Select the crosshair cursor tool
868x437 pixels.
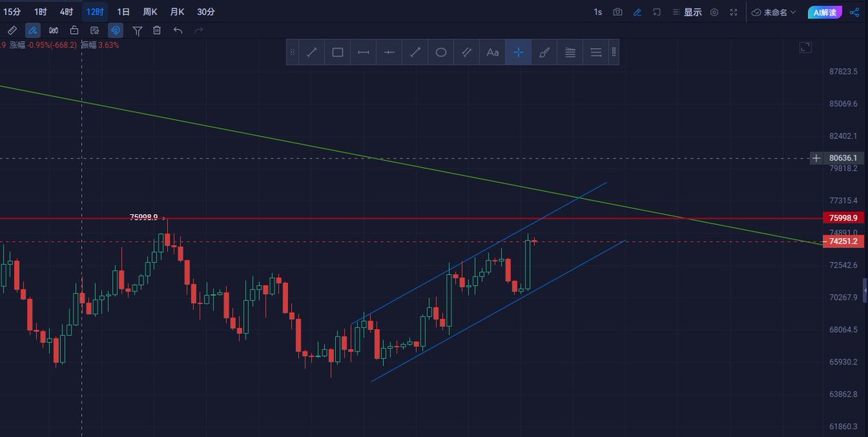point(518,53)
